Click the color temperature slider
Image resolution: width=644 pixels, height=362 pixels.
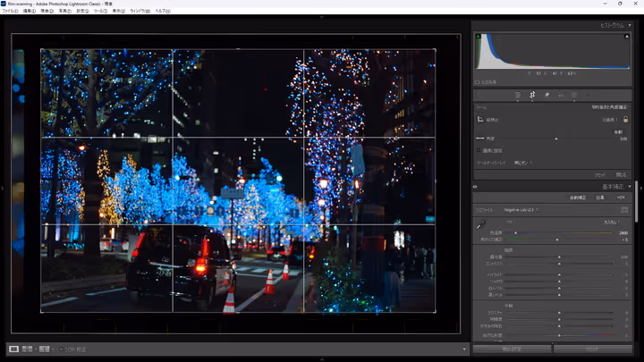pyautogui.click(x=559, y=232)
